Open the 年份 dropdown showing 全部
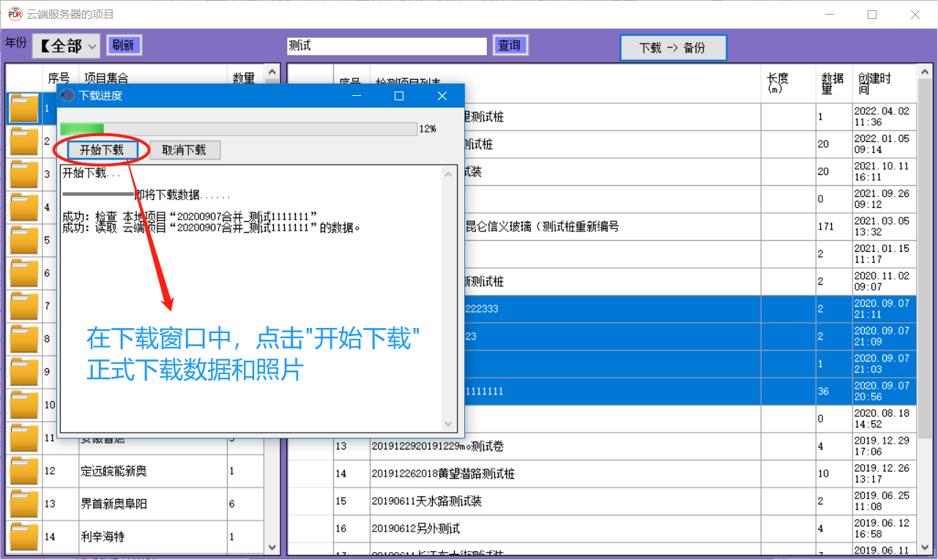The image size is (938, 560). (x=66, y=46)
